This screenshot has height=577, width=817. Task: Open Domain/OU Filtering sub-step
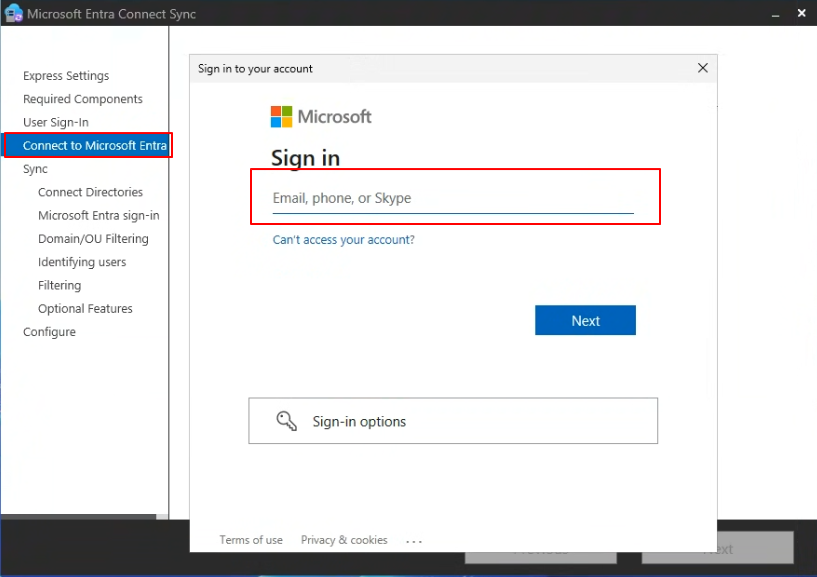click(x=93, y=239)
